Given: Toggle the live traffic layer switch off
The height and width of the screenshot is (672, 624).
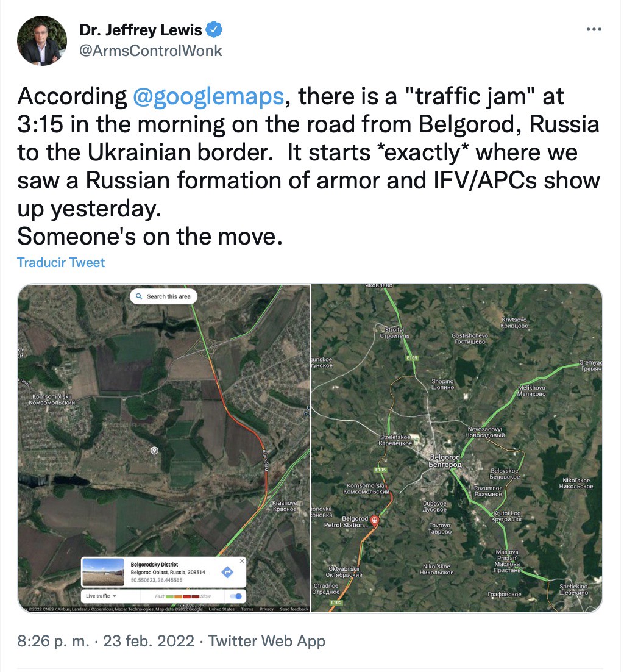Looking at the screenshot, I should point(236,596).
